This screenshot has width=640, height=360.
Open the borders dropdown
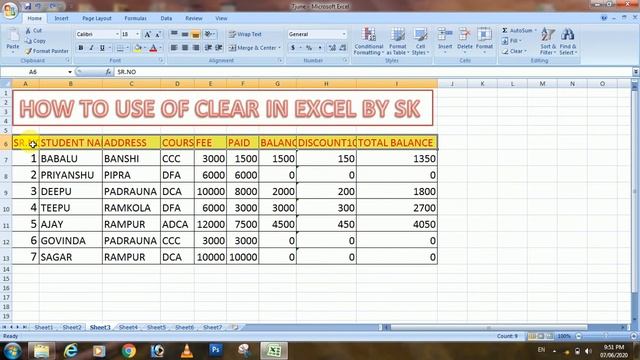click(x=127, y=48)
